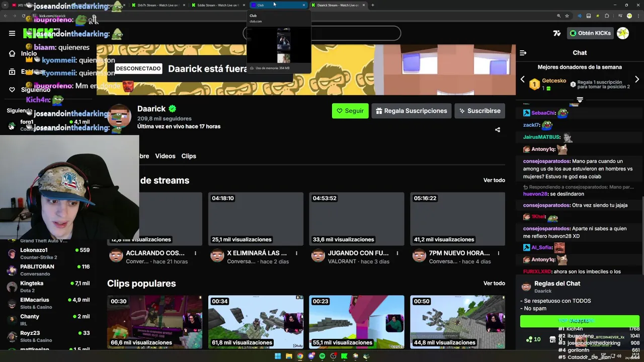644x362 pixels.
Task: Collapse the chat panel arrow icon
Action: 523,53
